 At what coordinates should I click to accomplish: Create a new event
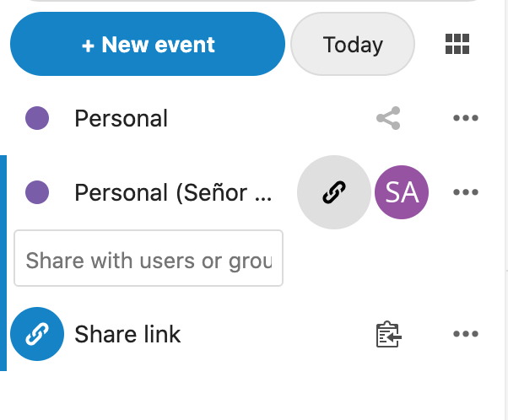click(148, 45)
